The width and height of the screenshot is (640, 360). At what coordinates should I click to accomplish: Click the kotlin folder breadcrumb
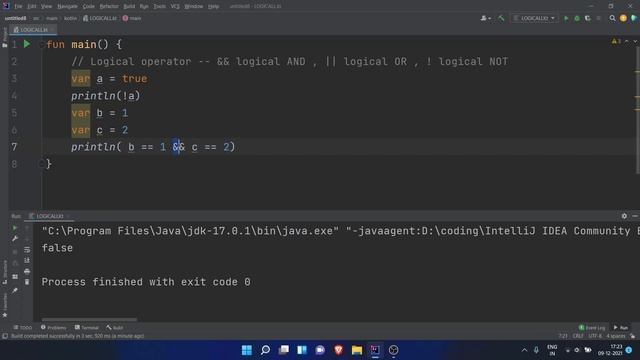(70, 18)
